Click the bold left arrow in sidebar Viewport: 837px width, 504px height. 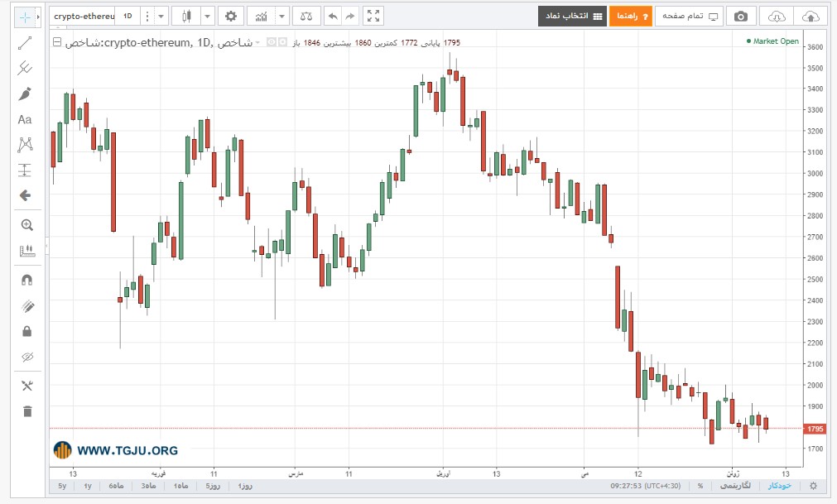tap(25, 196)
